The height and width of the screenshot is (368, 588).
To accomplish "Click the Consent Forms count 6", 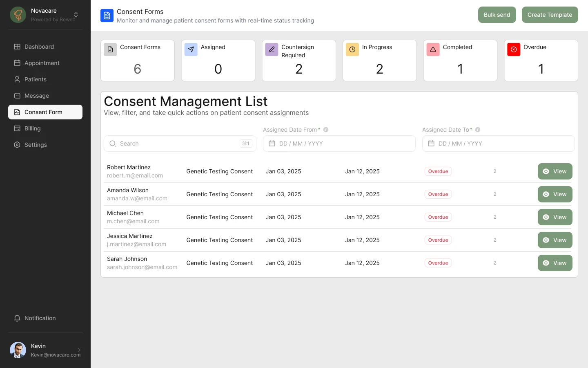I will (138, 69).
